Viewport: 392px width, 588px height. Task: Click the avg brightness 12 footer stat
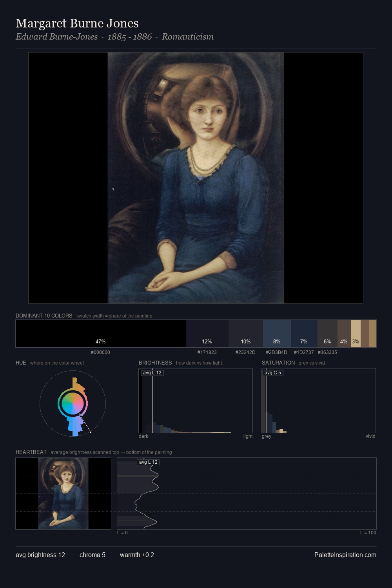40,555
